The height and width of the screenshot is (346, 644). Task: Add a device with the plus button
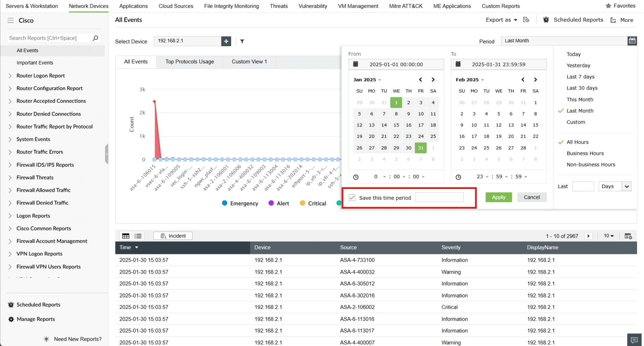click(226, 41)
